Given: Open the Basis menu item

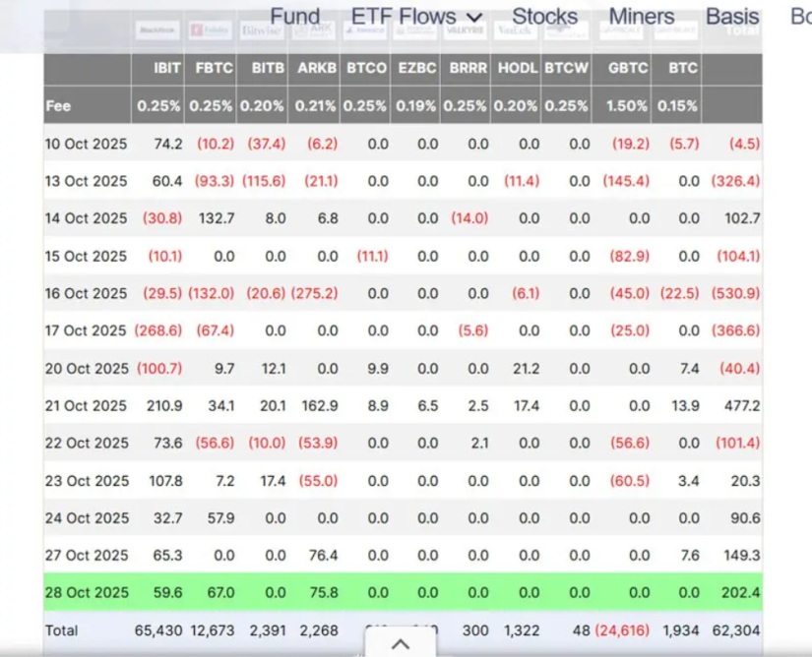Looking at the screenshot, I should click(732, 17).
